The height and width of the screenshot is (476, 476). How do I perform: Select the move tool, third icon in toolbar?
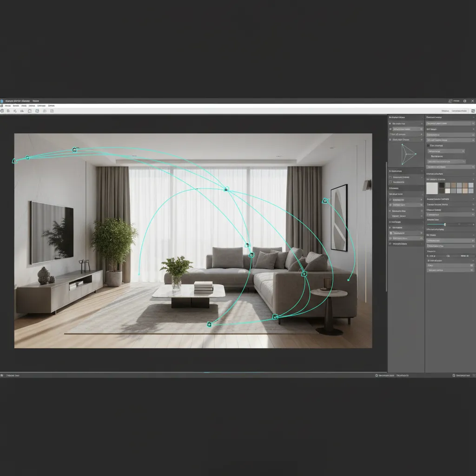(x=15, y=111)
